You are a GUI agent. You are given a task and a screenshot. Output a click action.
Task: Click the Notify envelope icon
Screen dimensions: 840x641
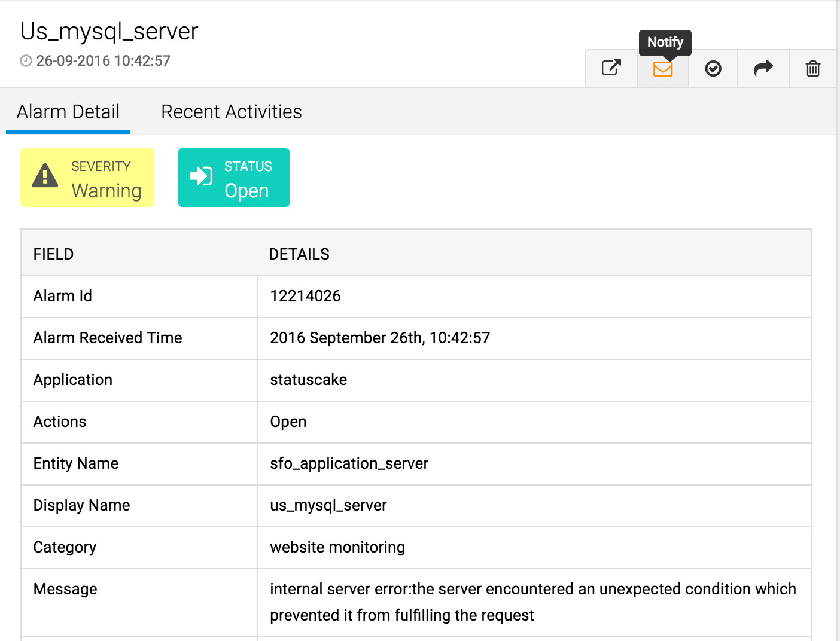662,69
